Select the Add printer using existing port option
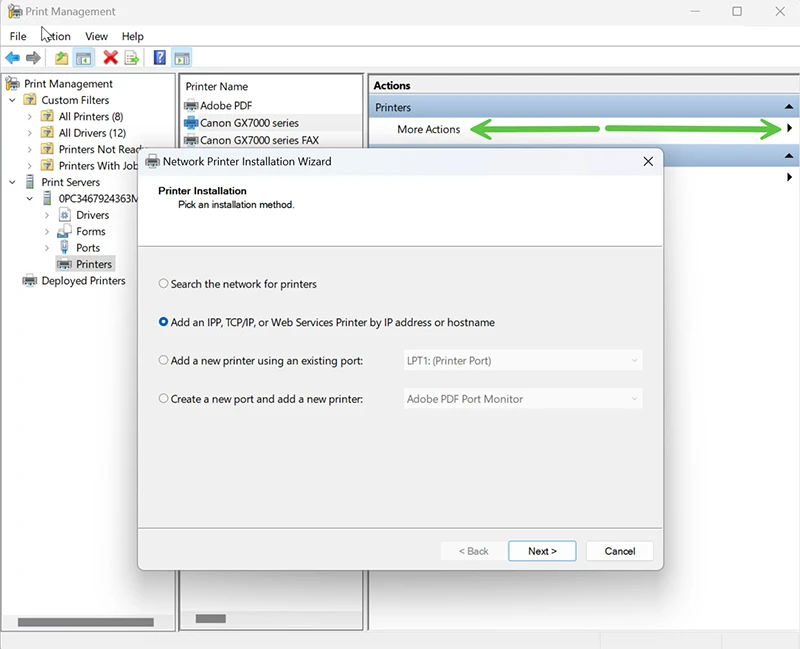 (163, 360)
